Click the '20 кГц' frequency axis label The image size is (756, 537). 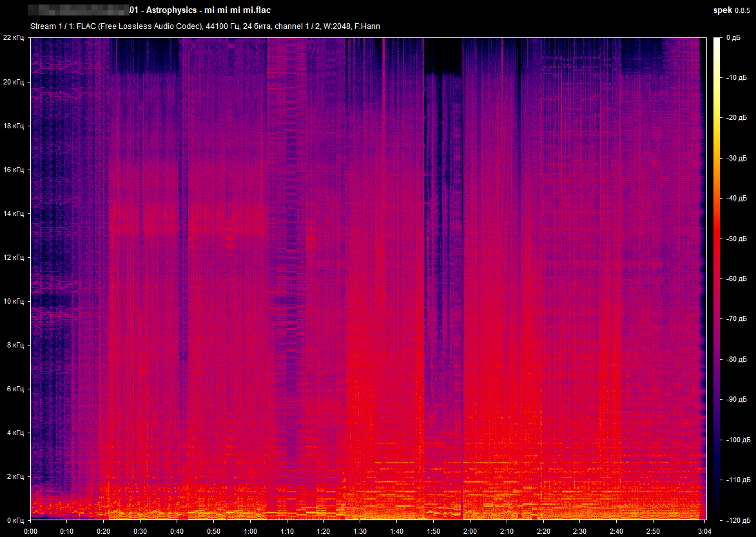point(13,82)
